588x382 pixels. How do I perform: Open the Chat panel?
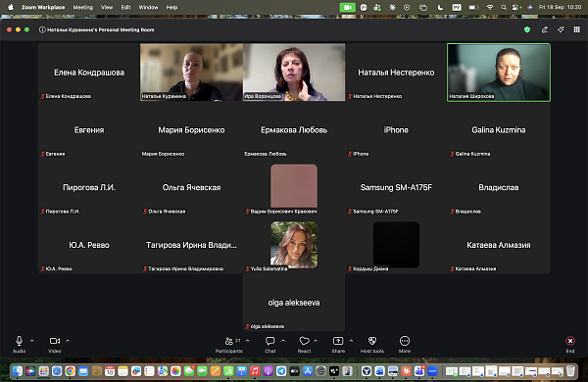[270, 344]
